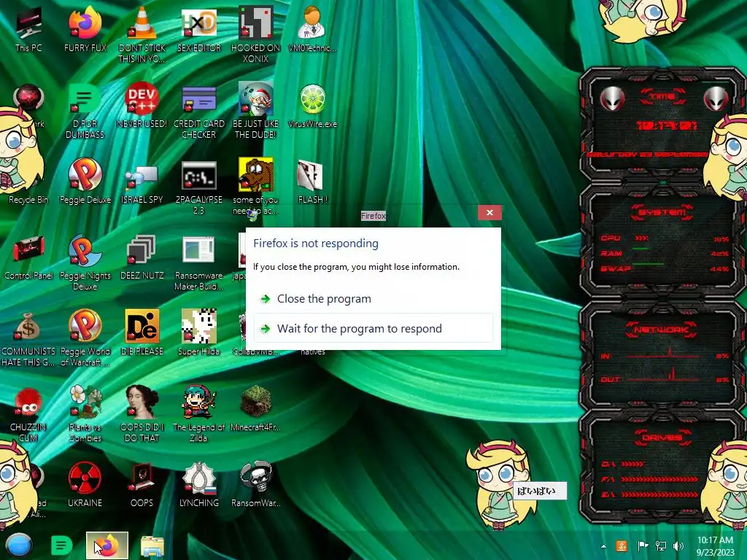Open the Plants vs Zombies icon

85,414
